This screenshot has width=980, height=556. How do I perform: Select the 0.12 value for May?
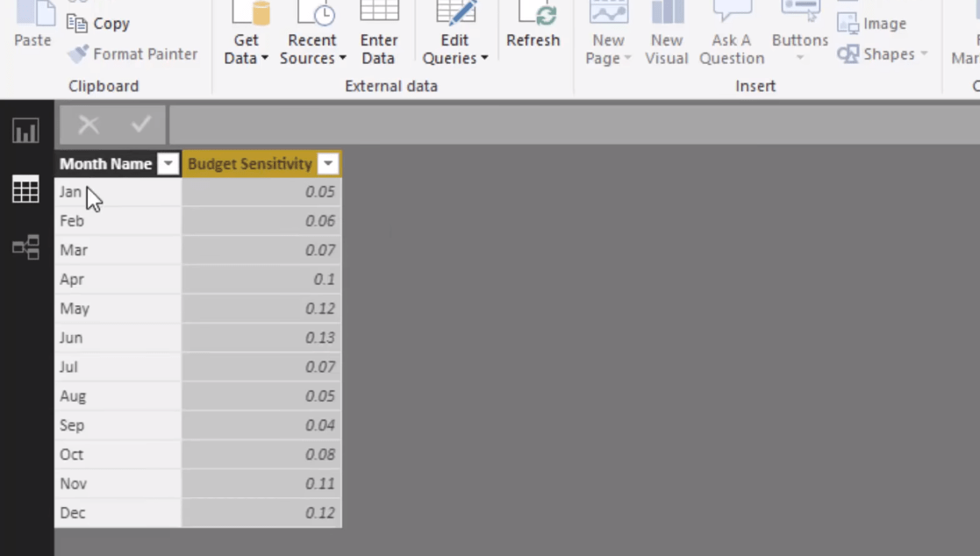tap(261, 309)
